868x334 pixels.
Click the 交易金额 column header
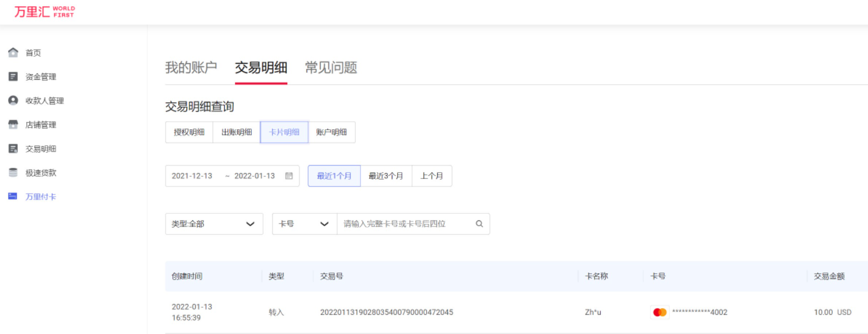[x=829, y=276]
